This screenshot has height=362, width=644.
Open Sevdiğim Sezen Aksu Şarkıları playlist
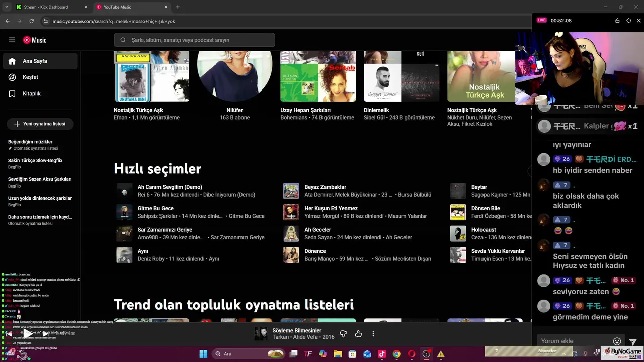click(x=40, y=182)
